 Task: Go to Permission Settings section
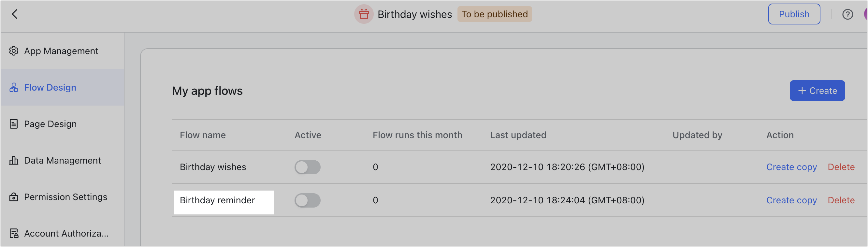pyautogui.click(x=62, y=197)
